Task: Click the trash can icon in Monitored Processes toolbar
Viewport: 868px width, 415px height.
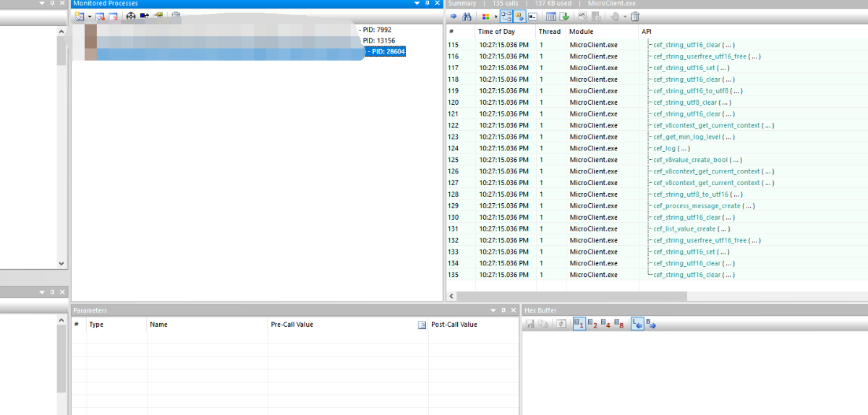Action: pyautogui.click(x=176, y=14)
